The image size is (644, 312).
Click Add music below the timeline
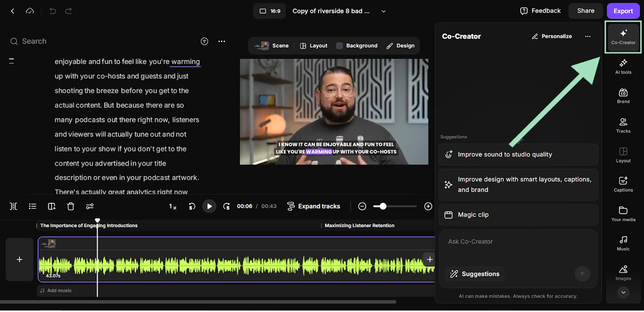click(x=56, y=290)
